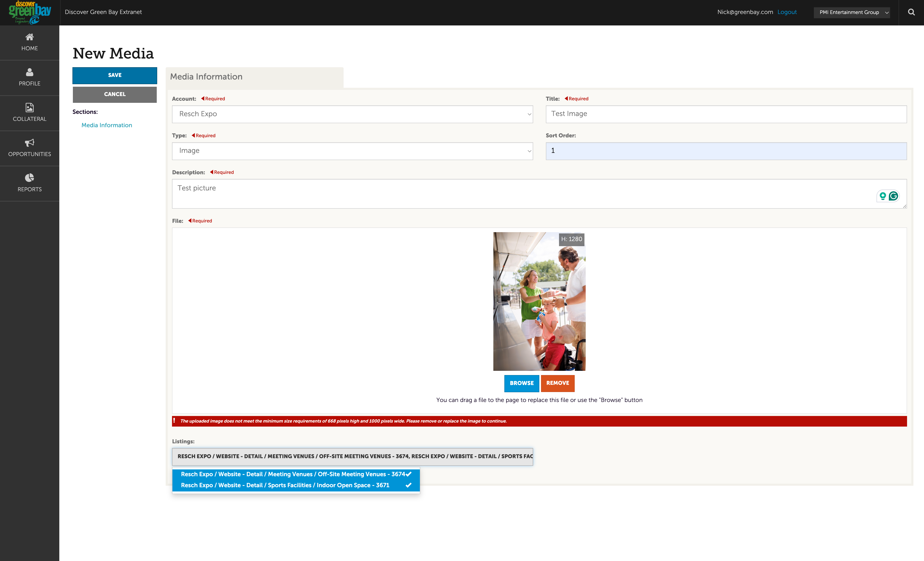This screenshot has height=561, width=924.
Task: Click the Logout link
Action: (x=787, y=12)
